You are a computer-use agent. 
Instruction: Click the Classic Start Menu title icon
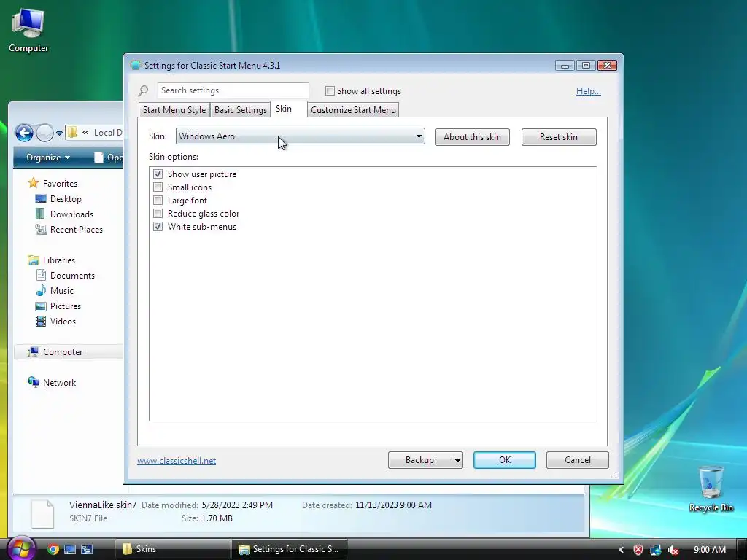(x=136, y=65)
